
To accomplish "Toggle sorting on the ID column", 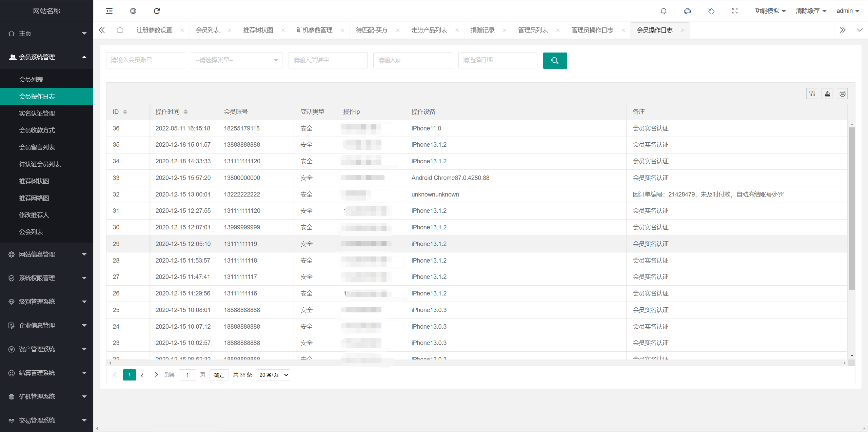I will point(125,111).
